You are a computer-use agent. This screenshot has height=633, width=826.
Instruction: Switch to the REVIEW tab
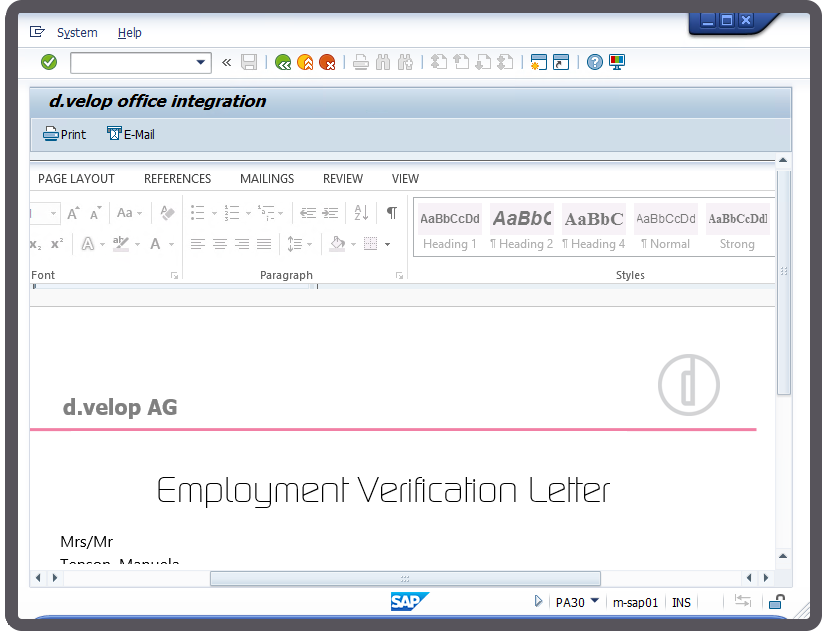(343, 179)
